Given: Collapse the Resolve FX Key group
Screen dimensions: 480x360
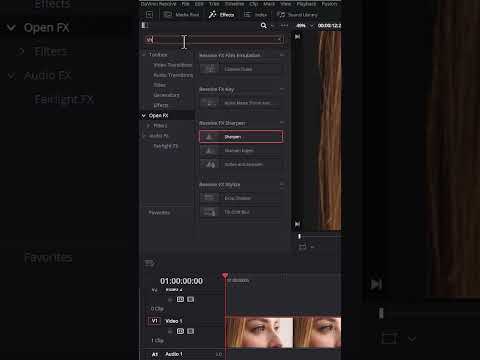Looking at the screenshot, I should click(x=282, y=89).
